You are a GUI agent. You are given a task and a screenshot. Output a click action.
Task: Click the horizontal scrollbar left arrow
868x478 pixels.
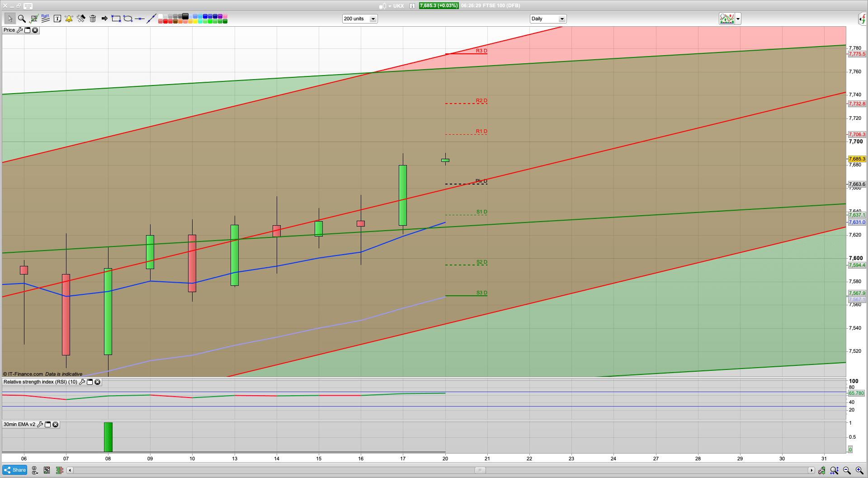[x=70, y=470]
